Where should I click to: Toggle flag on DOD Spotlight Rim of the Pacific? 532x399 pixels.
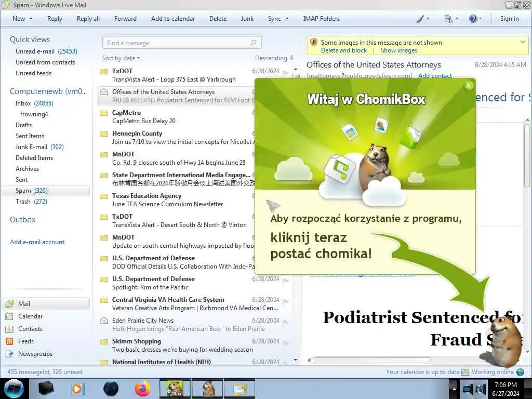click(x=286, y=281)
